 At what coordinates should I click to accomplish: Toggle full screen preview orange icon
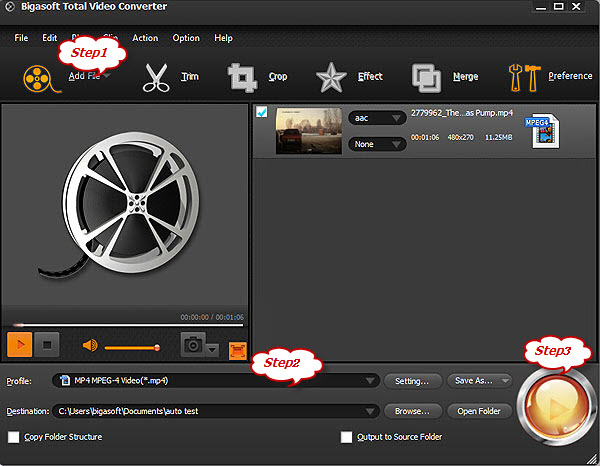point(237,350)
